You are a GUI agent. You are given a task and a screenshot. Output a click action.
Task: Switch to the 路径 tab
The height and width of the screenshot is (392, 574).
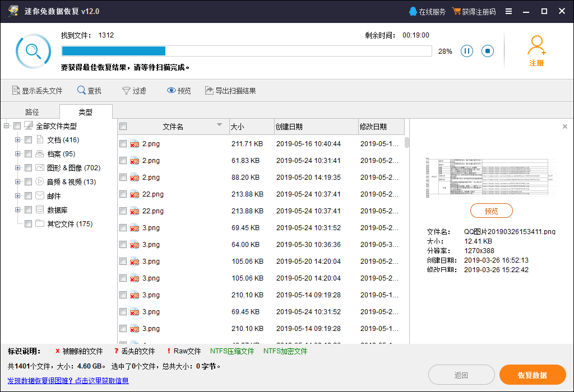tap(32, 112)
